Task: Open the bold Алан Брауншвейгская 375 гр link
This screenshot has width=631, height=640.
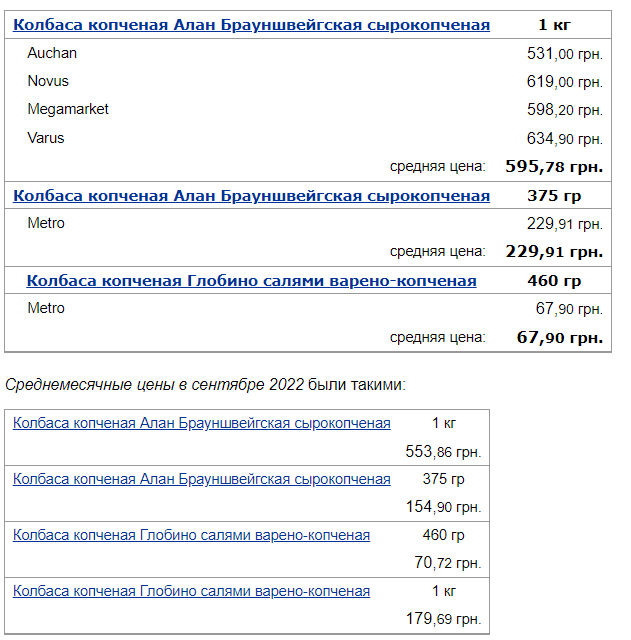Action: point(251,196)
